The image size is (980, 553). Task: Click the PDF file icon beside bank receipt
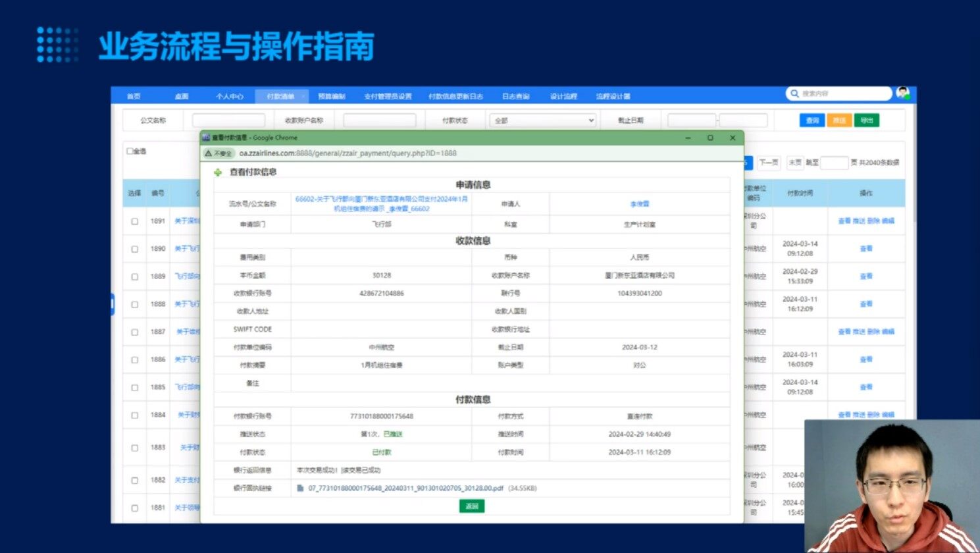pyautogui.click(x=300, y=488)
